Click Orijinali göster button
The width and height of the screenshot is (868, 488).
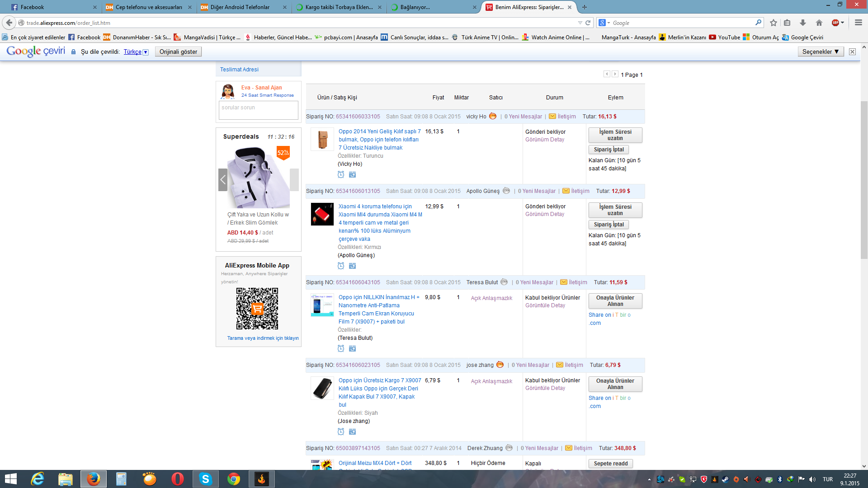pos(178,52)
